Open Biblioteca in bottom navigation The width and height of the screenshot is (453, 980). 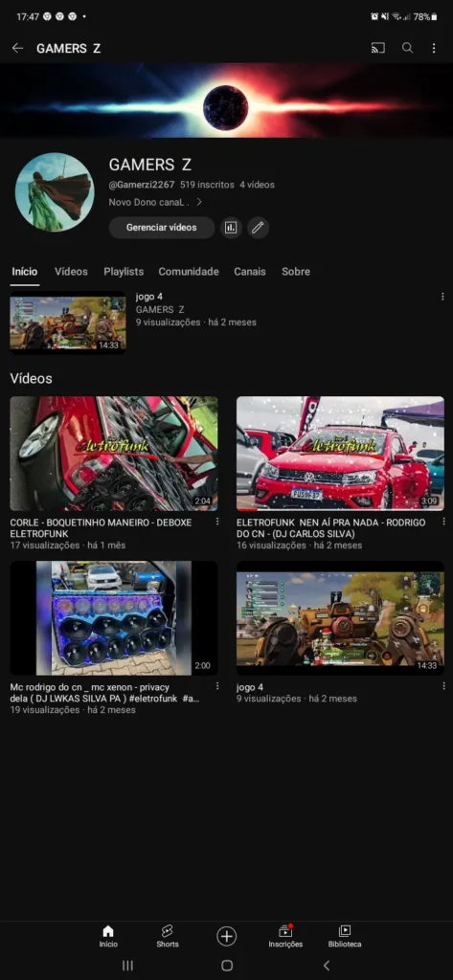click(345, 936)
